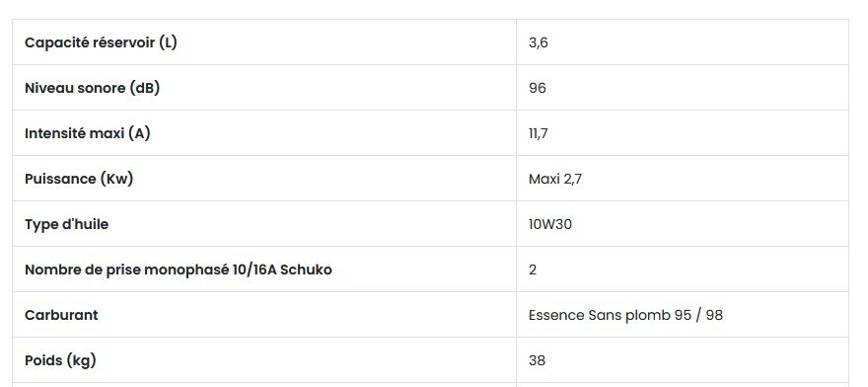Select the Niveau sonore (dB) label
The image size is (868, 387).
pyautogui.click(x=93, y=88)
